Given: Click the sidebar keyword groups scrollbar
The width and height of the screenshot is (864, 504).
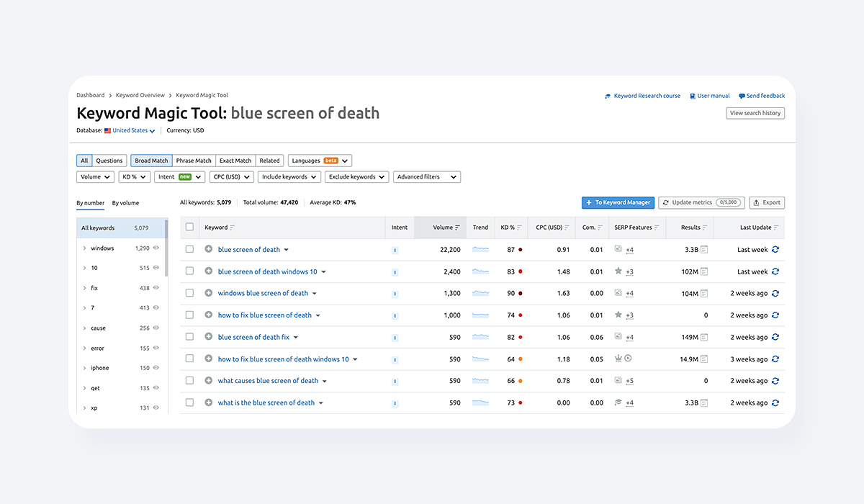Looking at the screenshot, I should [166, 248].
